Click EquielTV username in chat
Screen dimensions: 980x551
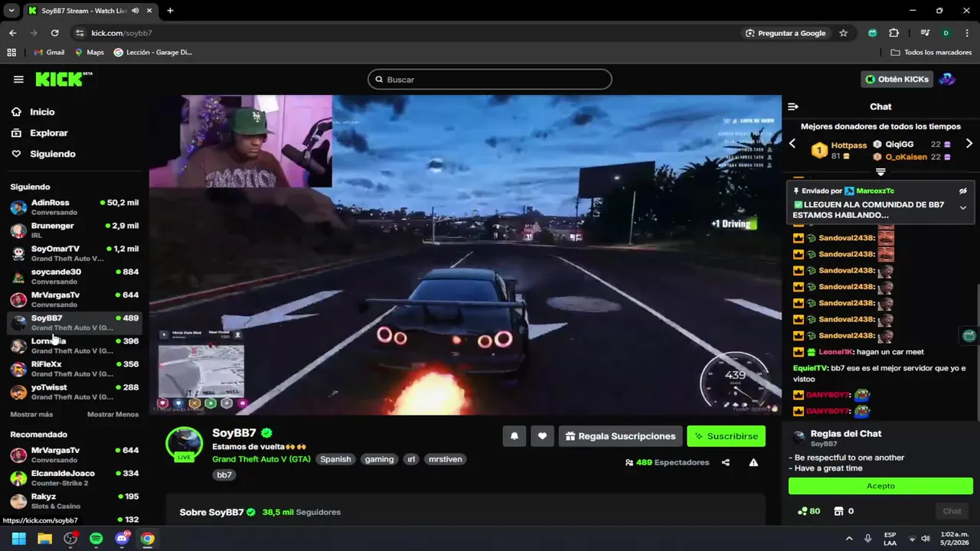point(811,368)
